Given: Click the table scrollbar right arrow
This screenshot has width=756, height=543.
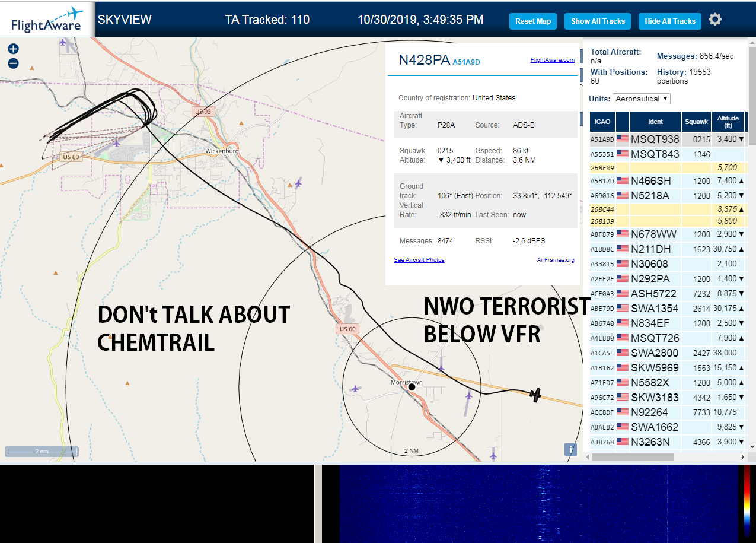Looking at the screenshot, I should [744, 457].
